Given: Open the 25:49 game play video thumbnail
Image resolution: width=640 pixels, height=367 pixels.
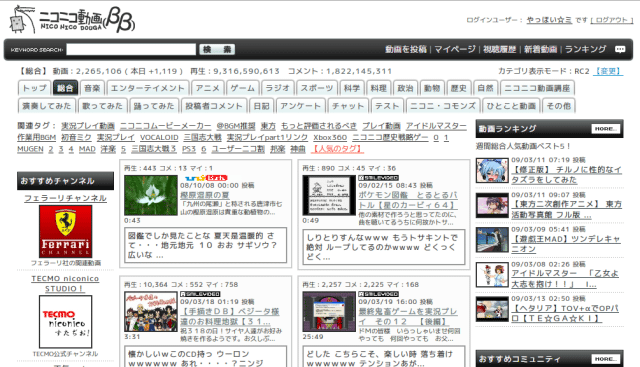Looking at the screenshot, I should 329,311.
